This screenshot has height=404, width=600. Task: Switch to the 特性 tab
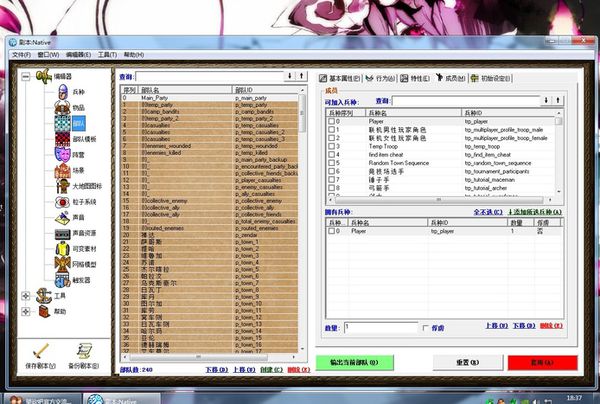point(415,78)
